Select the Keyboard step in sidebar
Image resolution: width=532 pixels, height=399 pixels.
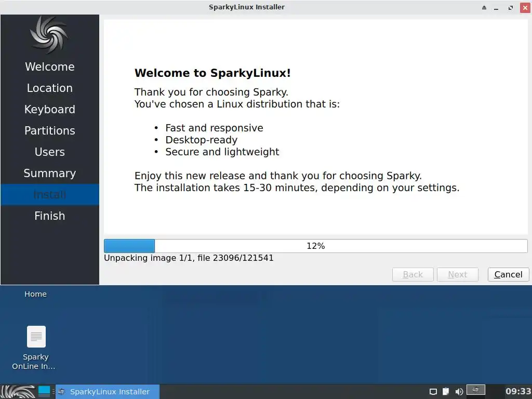(50, 109)
